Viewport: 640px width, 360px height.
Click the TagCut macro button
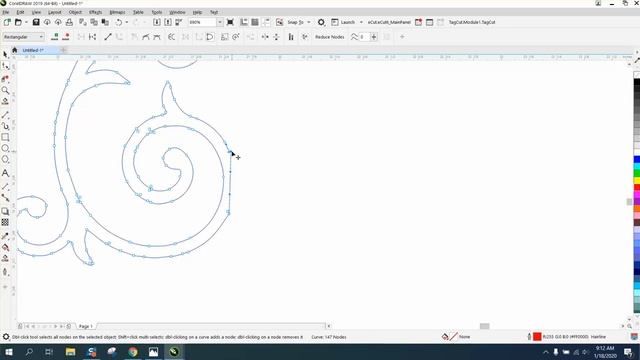click(472, 22)
